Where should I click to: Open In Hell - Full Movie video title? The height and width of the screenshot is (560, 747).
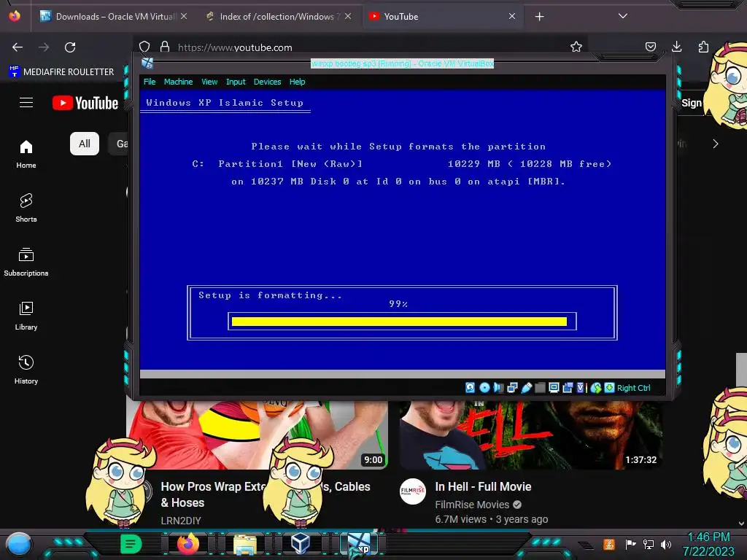pyautogui.click(x=483, y=486)
